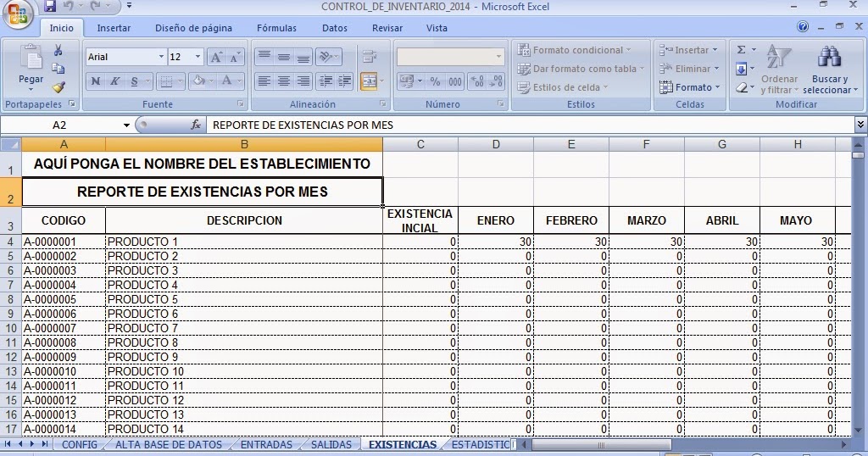
Task: Click the Select All corner
Action: (x=10, y=144)
